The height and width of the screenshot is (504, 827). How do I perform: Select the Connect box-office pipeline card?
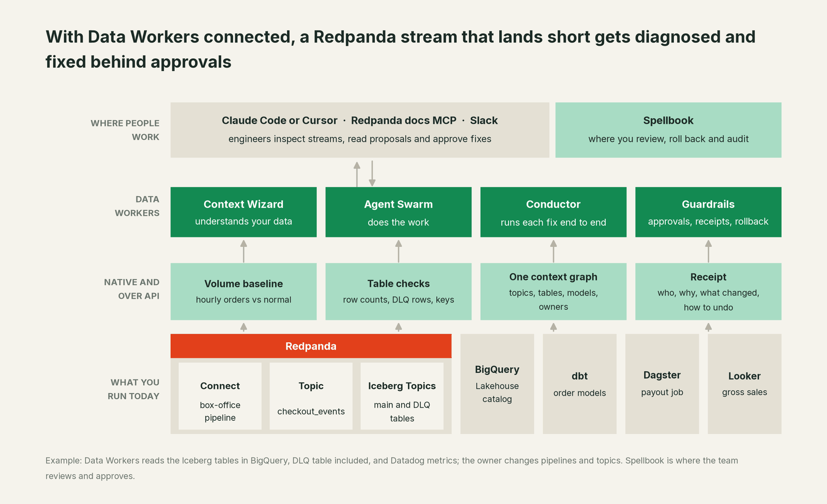click(220, 396)
